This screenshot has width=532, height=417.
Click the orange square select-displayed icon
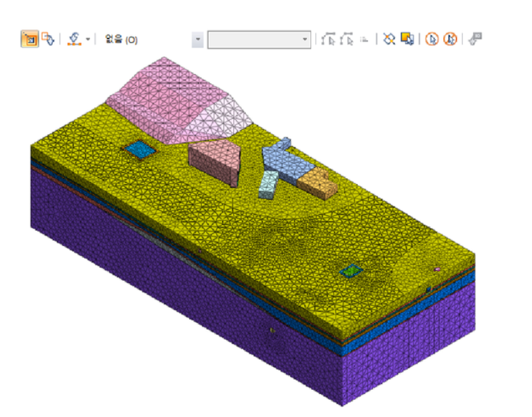click(407, 39)
